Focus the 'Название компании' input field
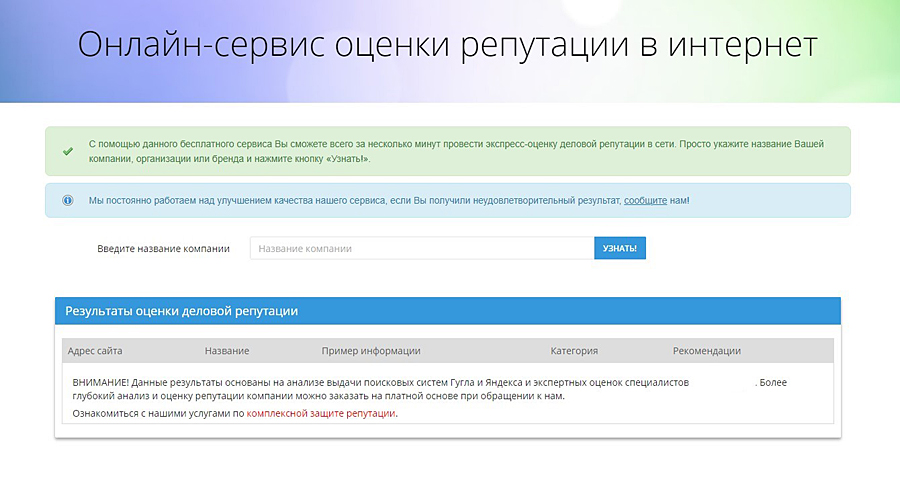The width and height of the screenshot is (900, 494). click(x=421, y=248)
